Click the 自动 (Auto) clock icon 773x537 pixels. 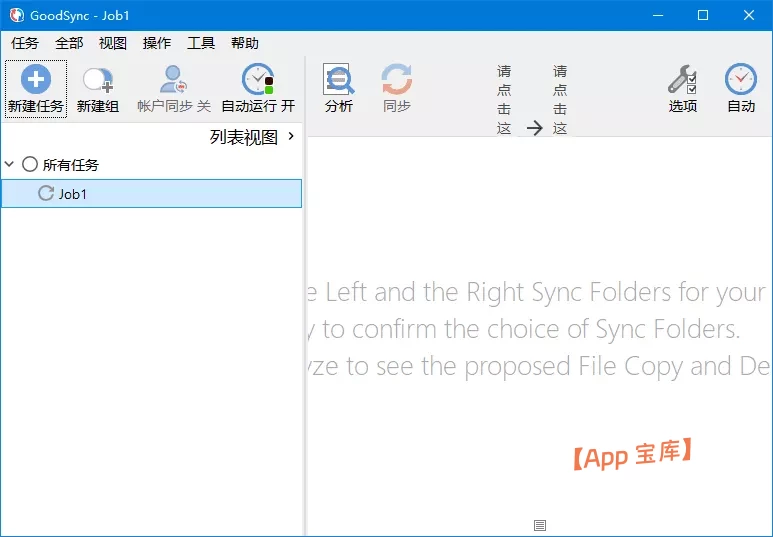[741, 80]
